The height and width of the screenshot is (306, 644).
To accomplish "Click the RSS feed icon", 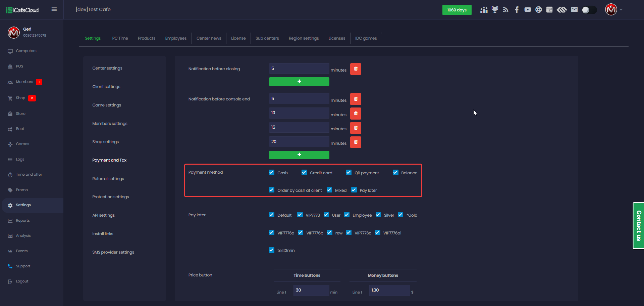I will click(x=506, y=10).
